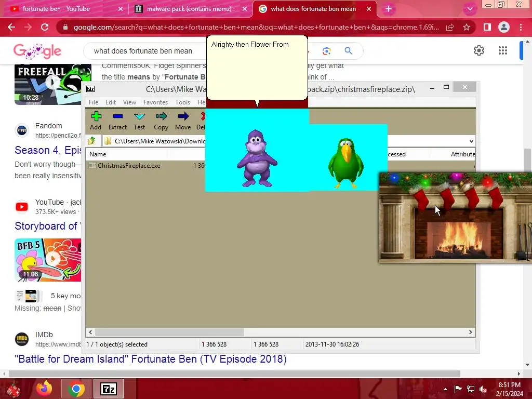Open the network tray icon
The height and width of the screenshot is (399, 532).
point(471,389)
